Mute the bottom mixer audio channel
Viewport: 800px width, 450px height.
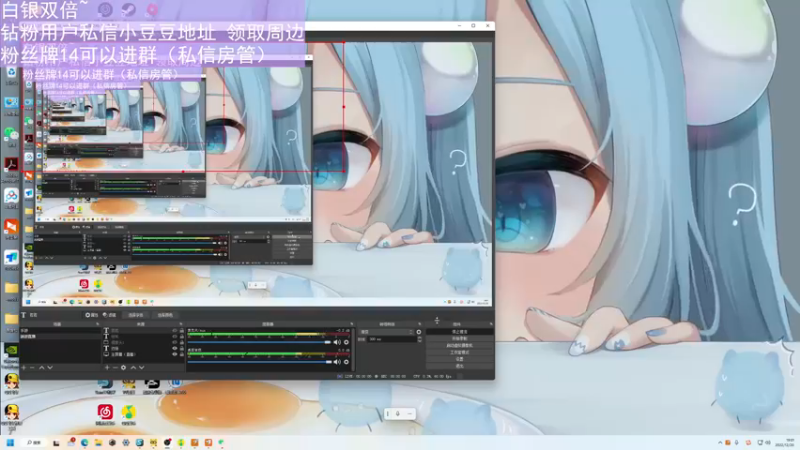[x=337, y=362]
